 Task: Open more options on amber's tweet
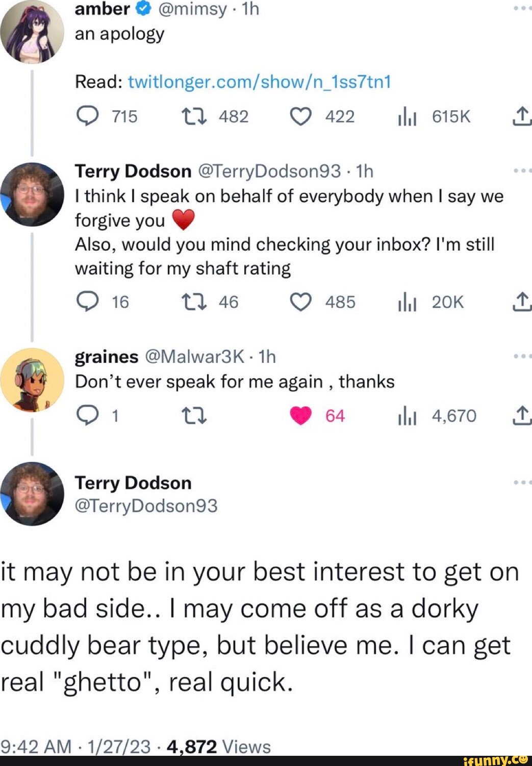click(521, 7)
